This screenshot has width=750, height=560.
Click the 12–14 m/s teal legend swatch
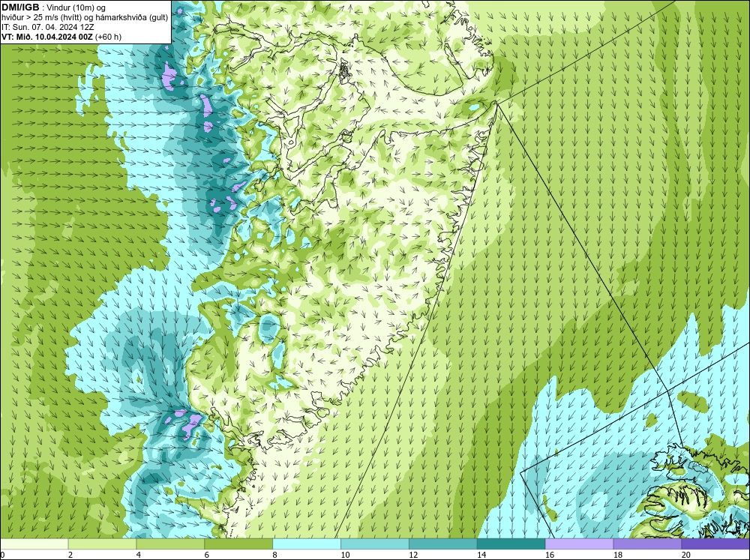point(443,544)
